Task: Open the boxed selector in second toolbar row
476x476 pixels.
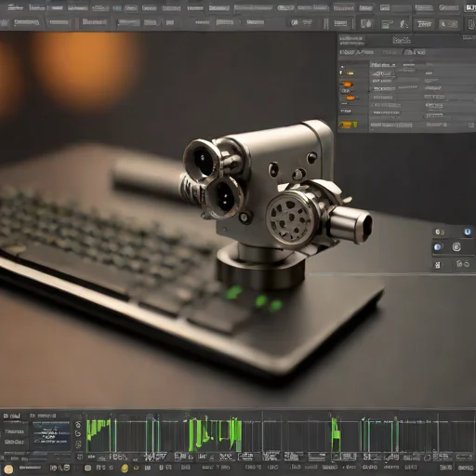Action: [x=94, y=22]
